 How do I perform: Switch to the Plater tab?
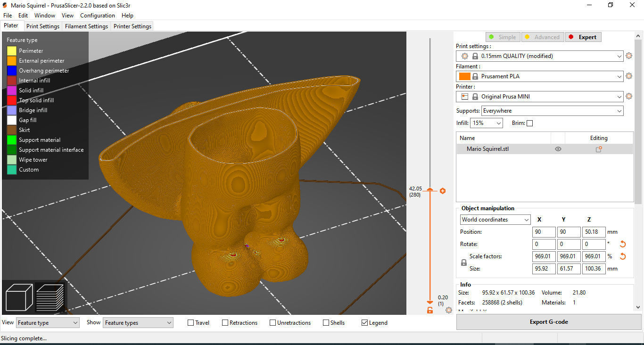point(11,26)
